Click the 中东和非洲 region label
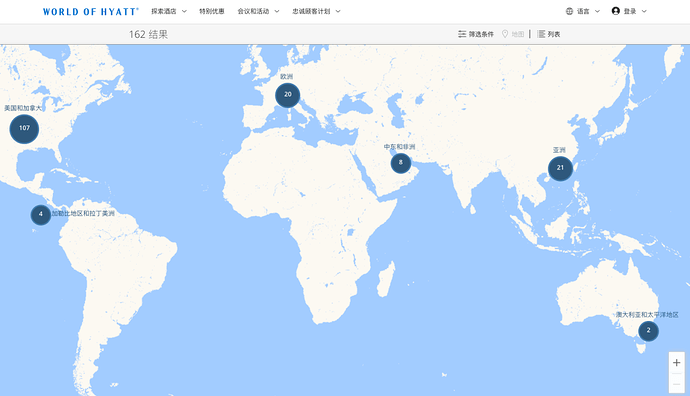Viewport: 690px width, 396px height. click(399, 147)
